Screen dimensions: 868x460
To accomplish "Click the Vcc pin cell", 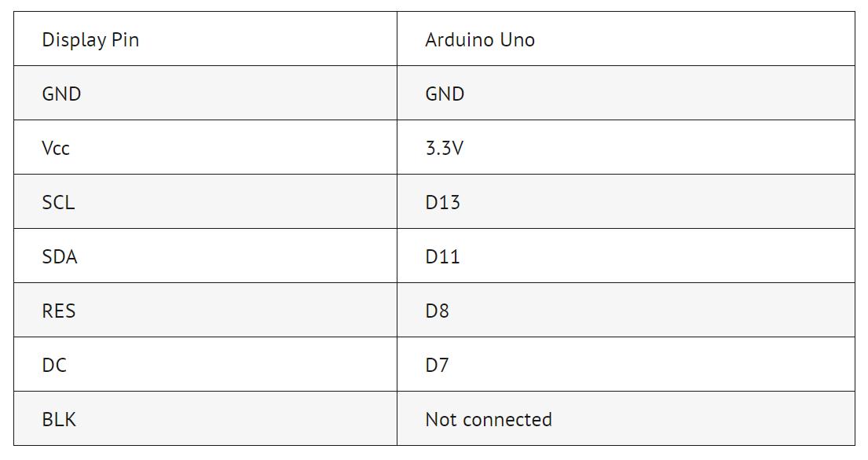I will 205,147.
